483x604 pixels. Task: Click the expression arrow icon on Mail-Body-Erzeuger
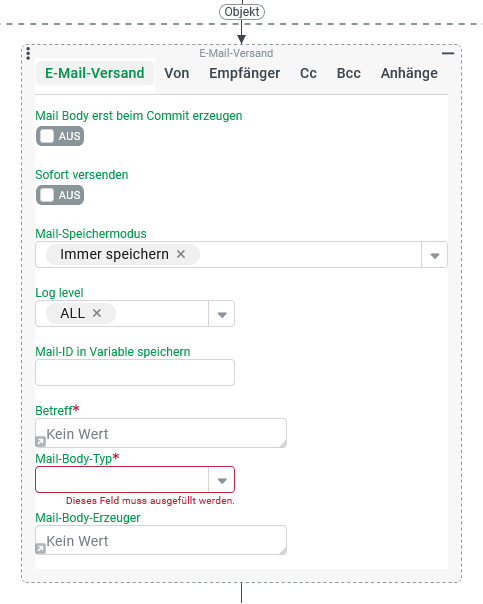[40, 549]
